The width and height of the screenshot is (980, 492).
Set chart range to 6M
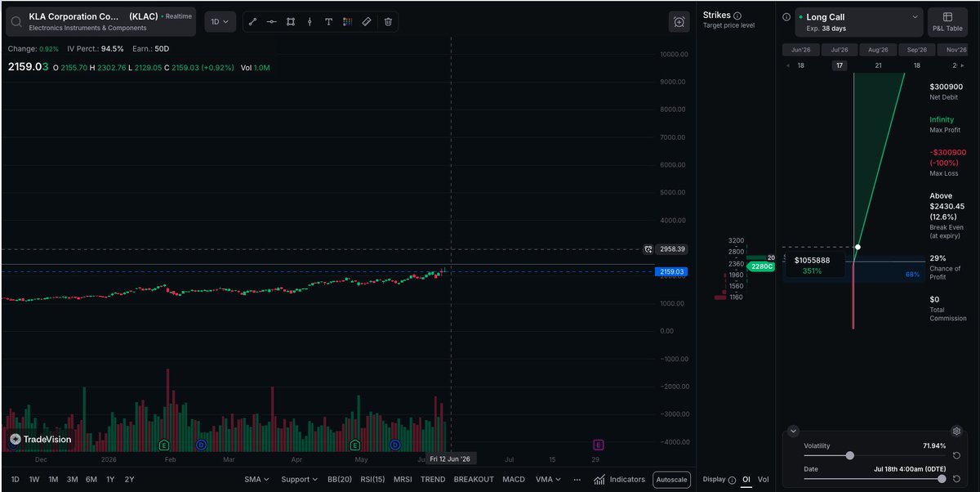91,480
